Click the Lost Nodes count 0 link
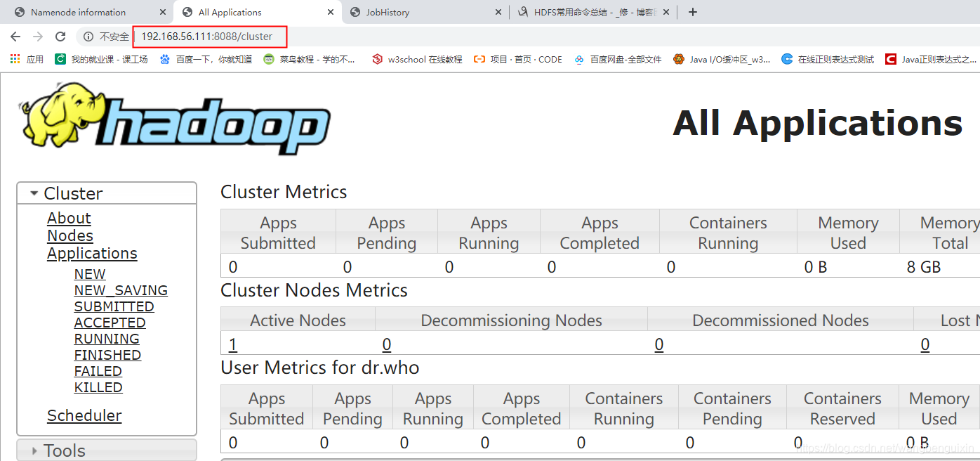This screenshot has width=980, height=461. click(x=925, y=344)
